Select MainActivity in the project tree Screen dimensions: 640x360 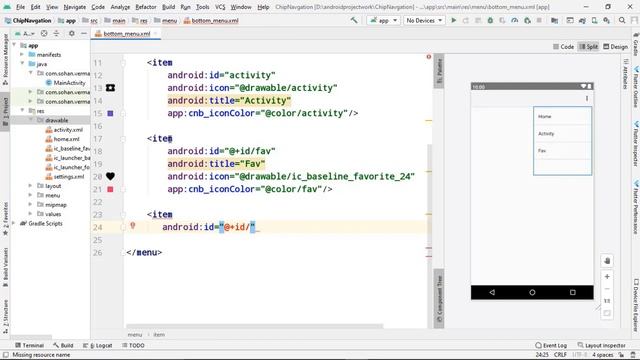(x=65, y=82)
